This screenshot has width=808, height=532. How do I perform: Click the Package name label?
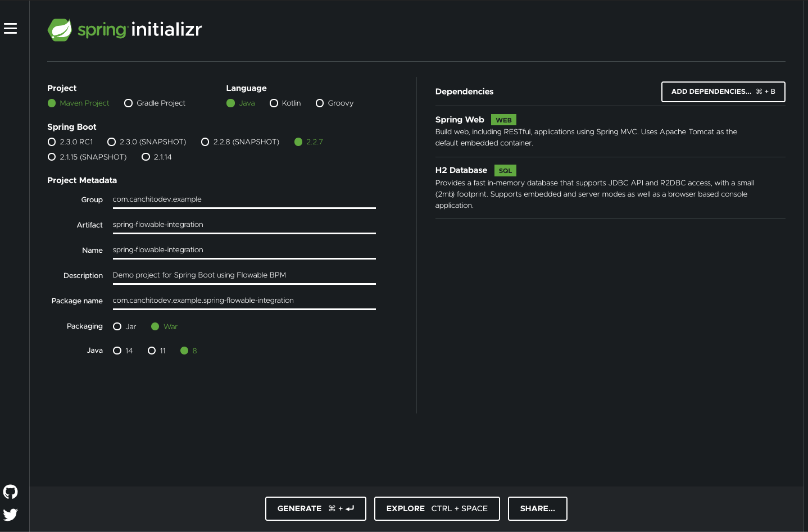(x=77, y=301)
